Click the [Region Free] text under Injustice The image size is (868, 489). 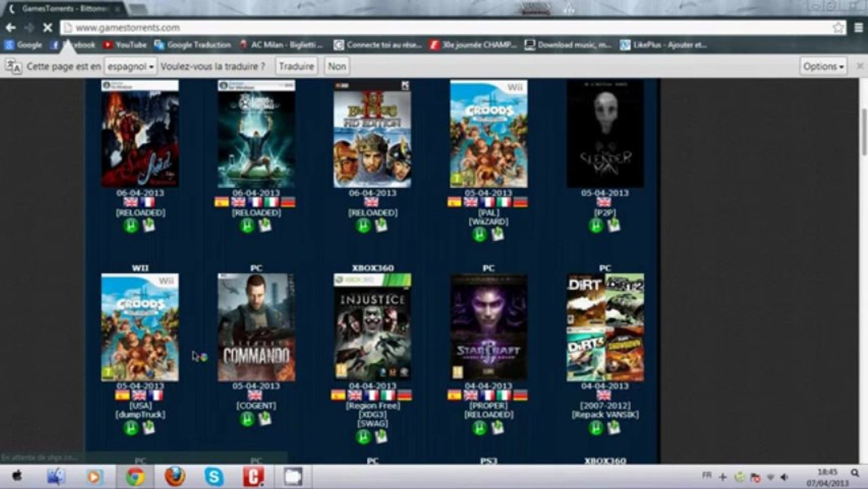(x=372, y=405)
